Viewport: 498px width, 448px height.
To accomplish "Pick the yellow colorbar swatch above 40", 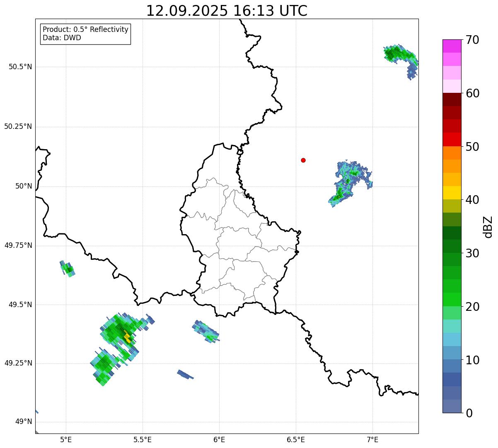I will pyautogui.click(x=452, y=193).
